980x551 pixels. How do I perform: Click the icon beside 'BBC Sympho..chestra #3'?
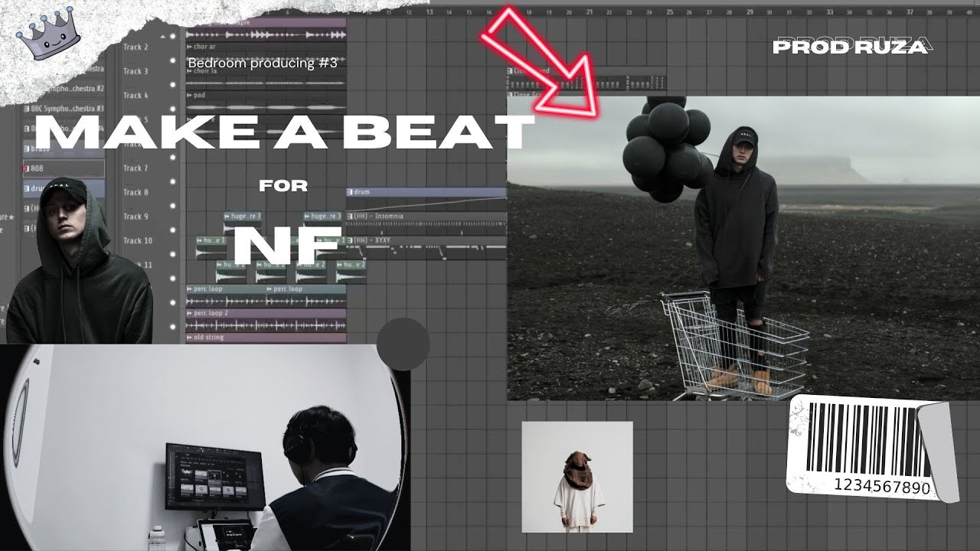pyautogui.click(x=27, y=108)
